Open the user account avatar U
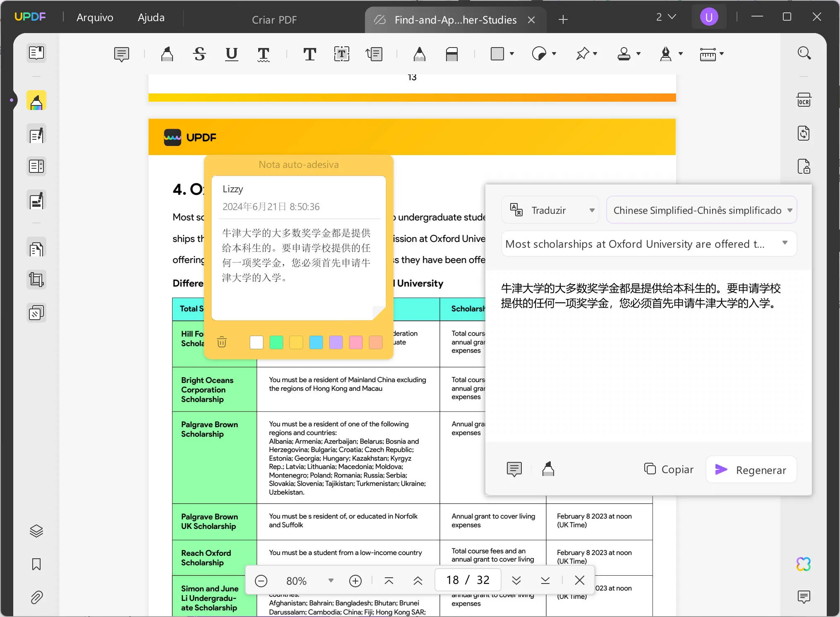840x617 pixels. click(x=709, y=17)
